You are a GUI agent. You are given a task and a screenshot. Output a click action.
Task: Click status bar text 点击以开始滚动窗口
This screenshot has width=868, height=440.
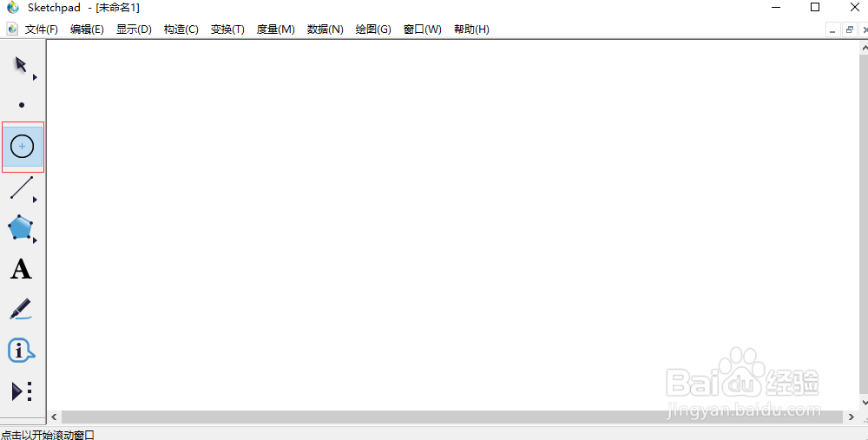[48, 435]
